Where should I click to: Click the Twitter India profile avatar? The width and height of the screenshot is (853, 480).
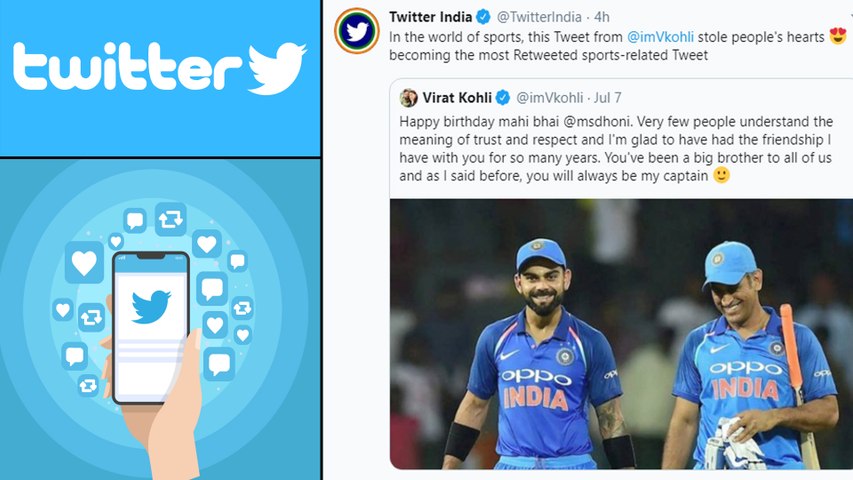[x=356, y=31]
